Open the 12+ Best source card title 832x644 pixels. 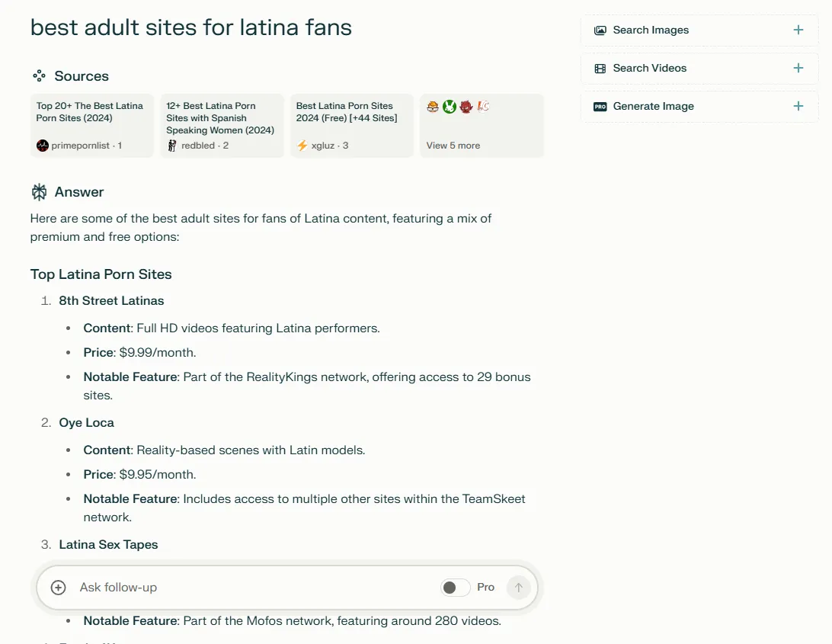[220, 118]
